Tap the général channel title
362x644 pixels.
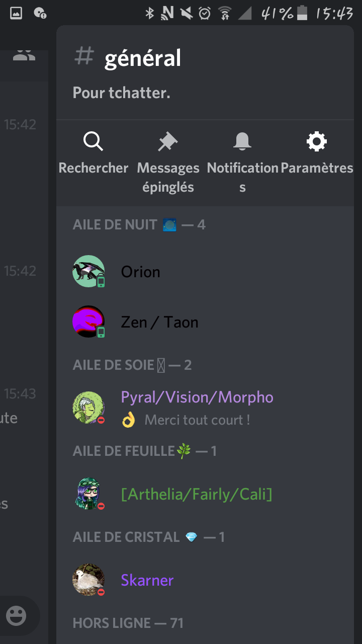point(143,58)
